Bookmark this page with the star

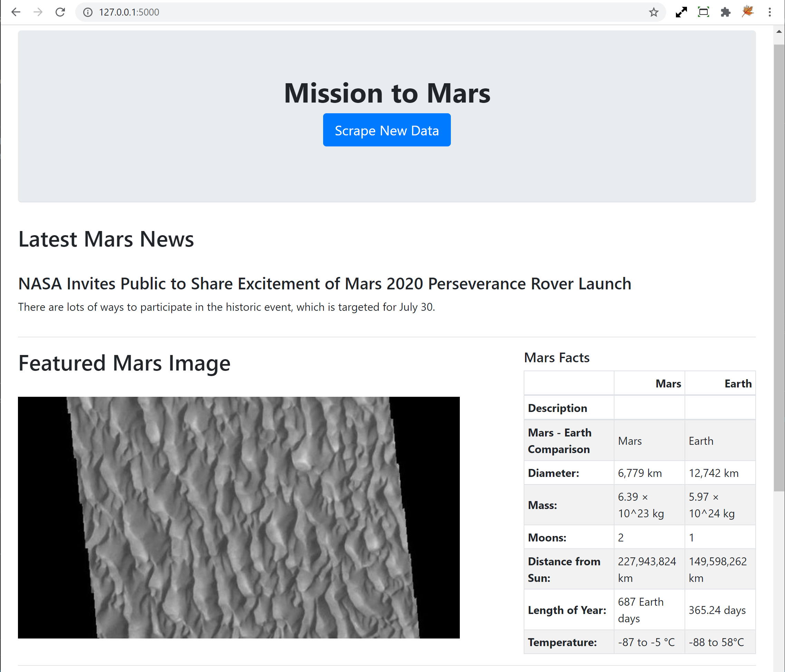point(654,12)
